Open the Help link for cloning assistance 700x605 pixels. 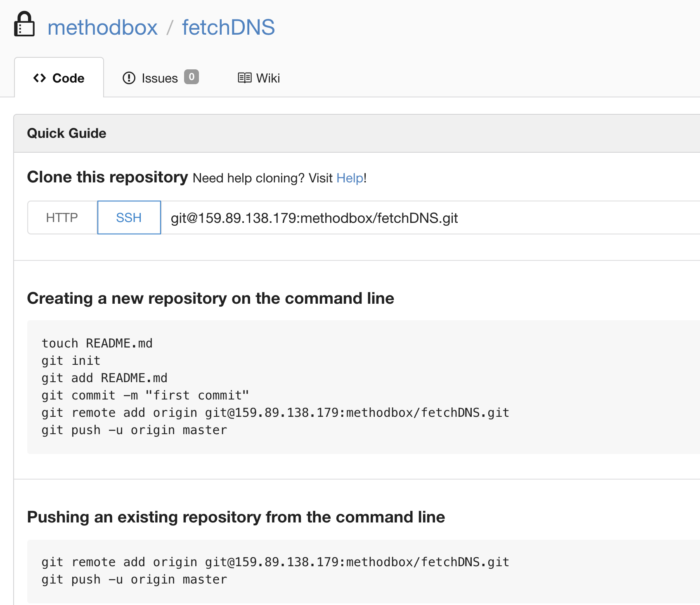tap(349, 178)
